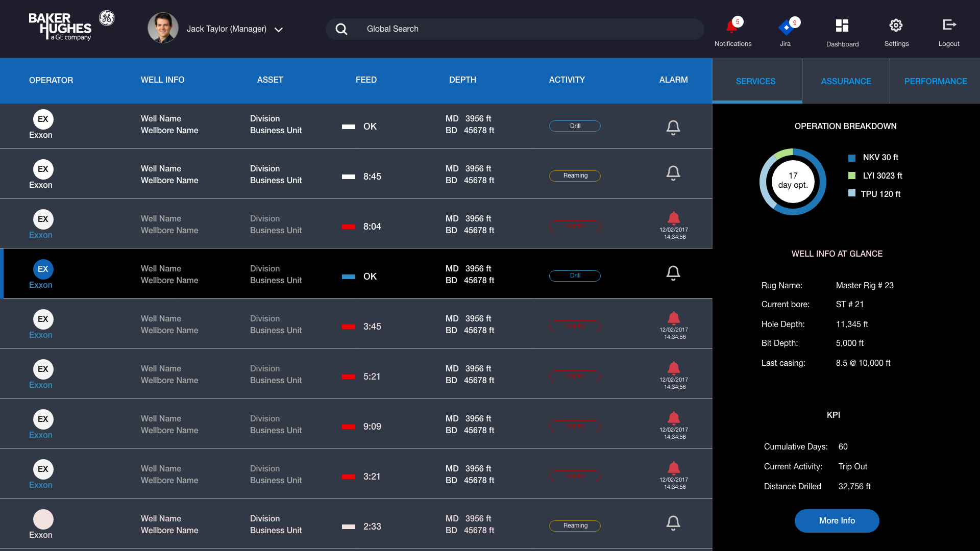The width and height of the screenshot is (980, 551).
Task: Open the Settings gear icon
Action: click(x=896, y=26)
